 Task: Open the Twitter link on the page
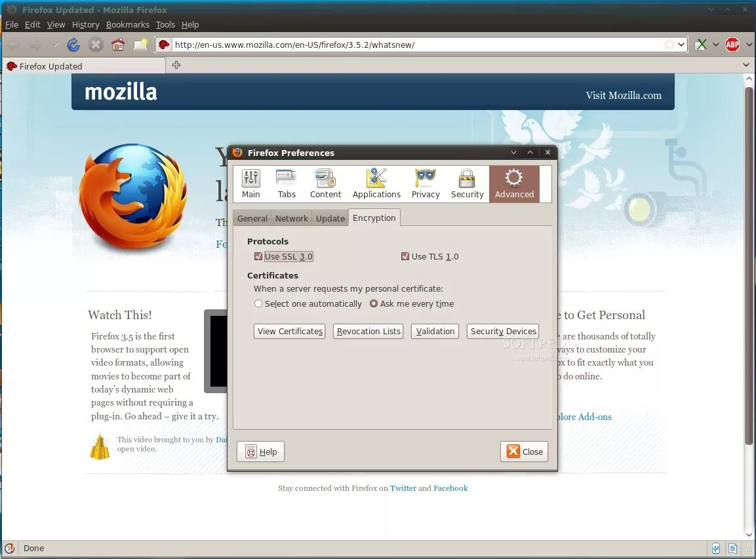coord(403,488)
